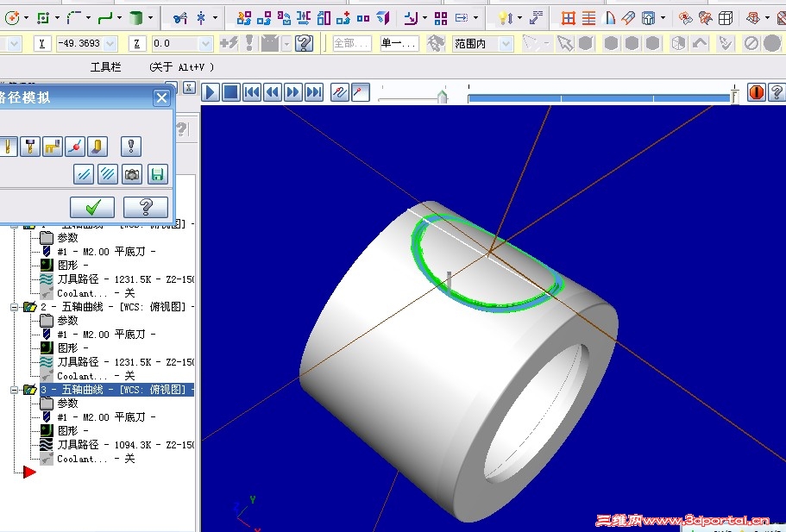The height and width of the screenshot is (532, 786).
Task: Toggle display holder icon in dialog
Action: point(30,147)
